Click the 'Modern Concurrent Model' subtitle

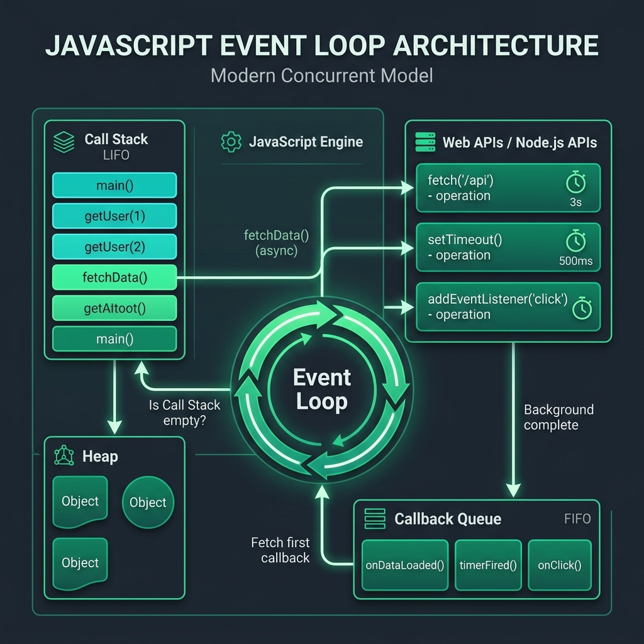[x=321, y=75]
